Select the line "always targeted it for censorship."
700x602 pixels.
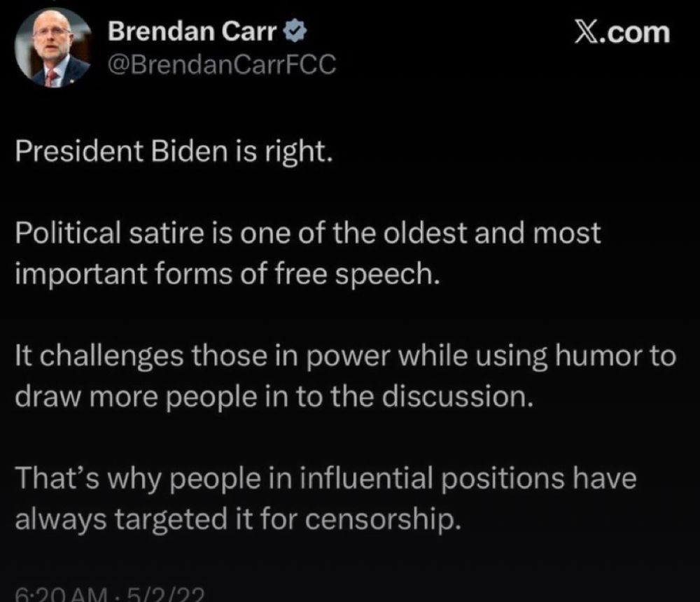click(238, 519)
